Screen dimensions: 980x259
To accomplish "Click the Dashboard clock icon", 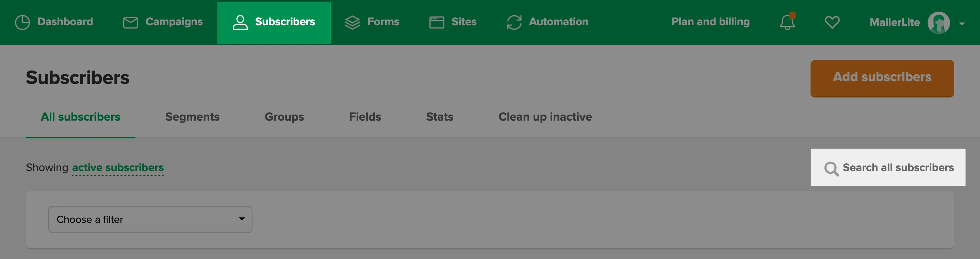I will pyautogui.click(x=22, y=22).
